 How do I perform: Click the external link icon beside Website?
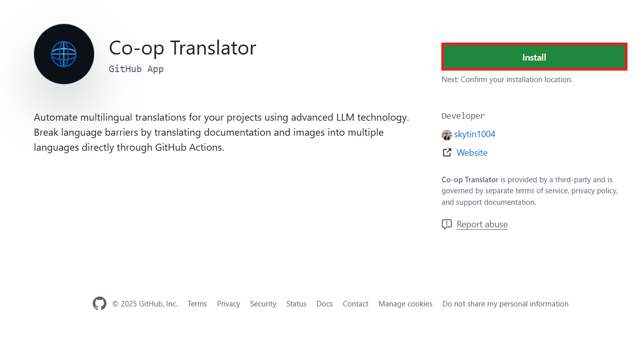click(x=447, y=152)
